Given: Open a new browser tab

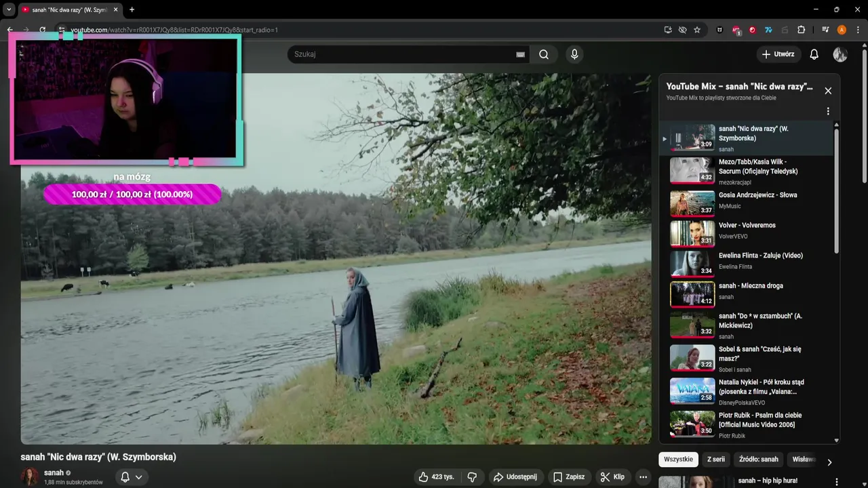Looking at the screenshot, I should [x=132, y=9].
